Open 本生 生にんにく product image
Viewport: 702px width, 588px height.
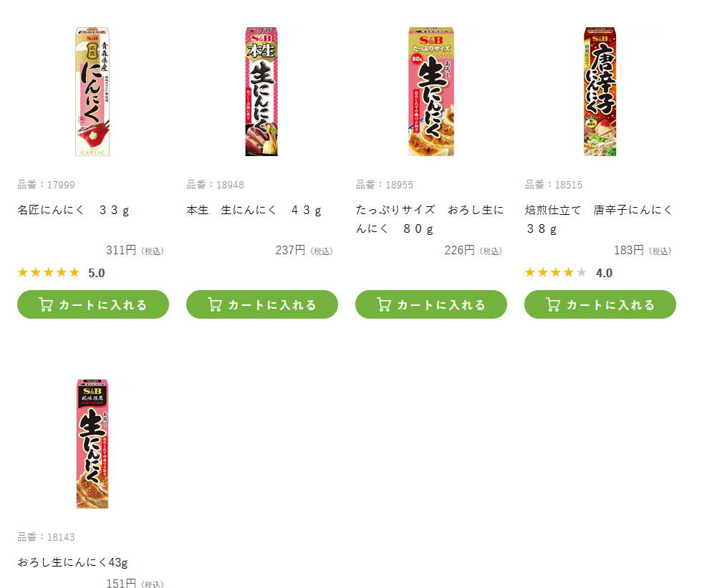pyautogui.click(x=261, y=92)
